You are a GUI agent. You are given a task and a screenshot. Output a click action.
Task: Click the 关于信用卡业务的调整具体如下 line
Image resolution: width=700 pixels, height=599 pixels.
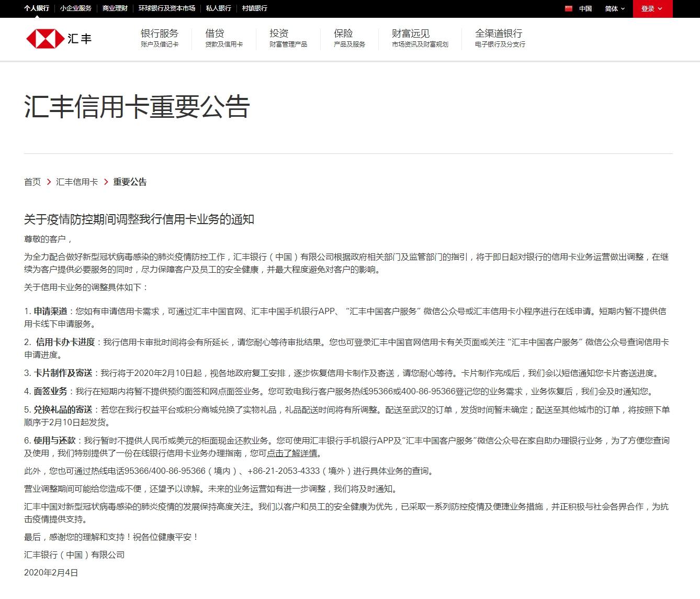(86, 287)
